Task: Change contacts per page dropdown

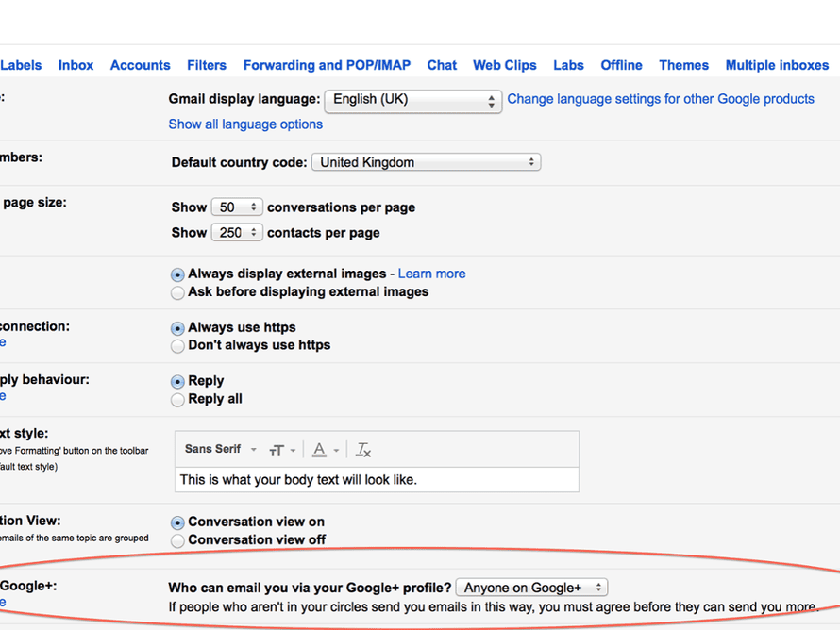Action: tap(237, 232)
